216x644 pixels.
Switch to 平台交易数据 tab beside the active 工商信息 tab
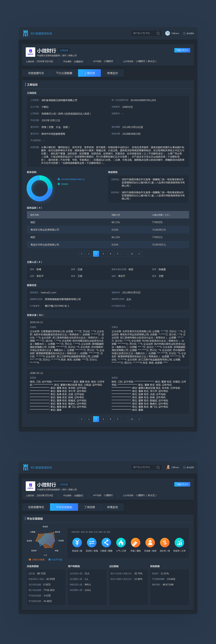(x=64, y=73)
